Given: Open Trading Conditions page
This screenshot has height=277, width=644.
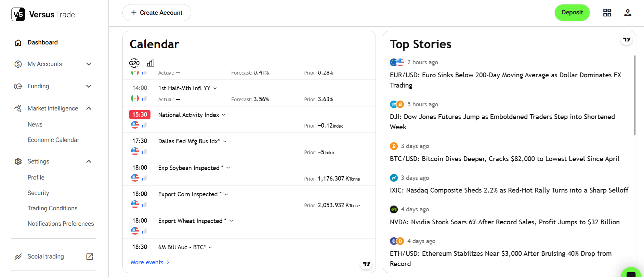Looking at the screenshot, I should click(52, 208).
